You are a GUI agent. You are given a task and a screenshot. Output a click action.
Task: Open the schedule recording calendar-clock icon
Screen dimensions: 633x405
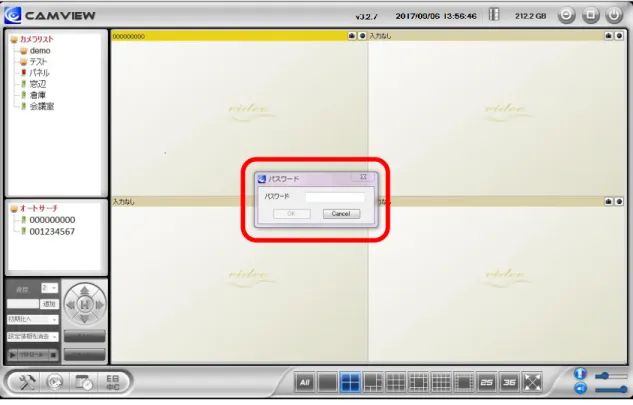click(x=84, y=382)
